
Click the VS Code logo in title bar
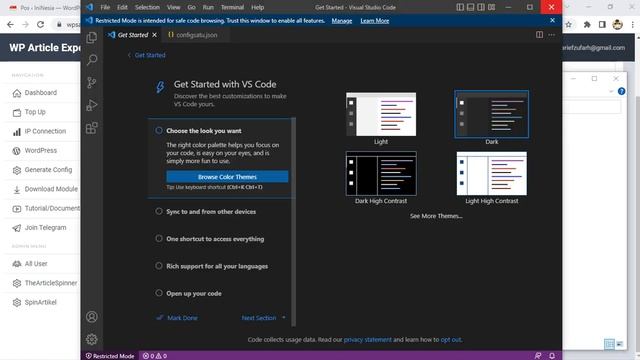pos(90,7)
